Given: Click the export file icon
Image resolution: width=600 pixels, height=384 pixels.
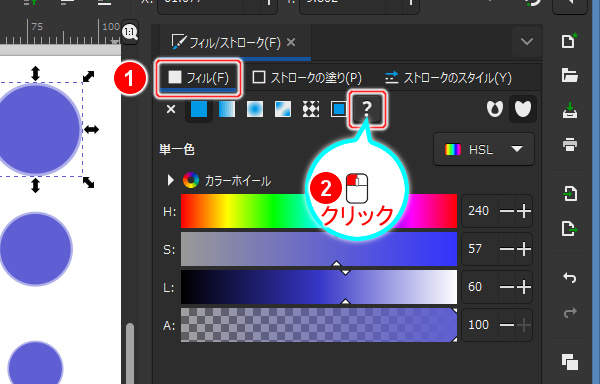Looking at the screenshot, I should 569,229.
